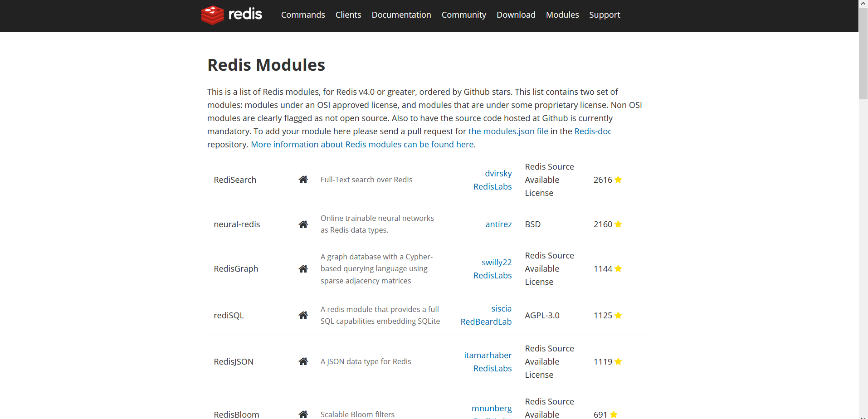Viewport: 868px width, 419px height.
Task: Click the RediSearch star icon
Action: [618, 180]
